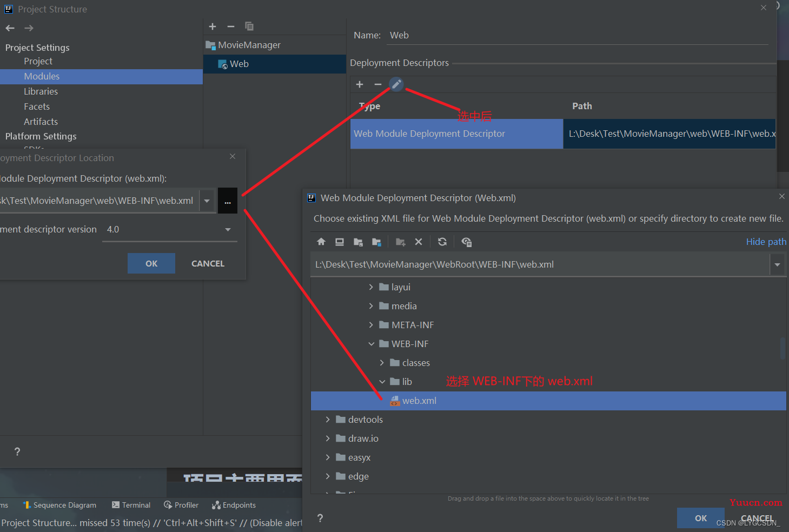Remove the deployment descriptor with minus icon
789x532 pixels.
point(378,84)
